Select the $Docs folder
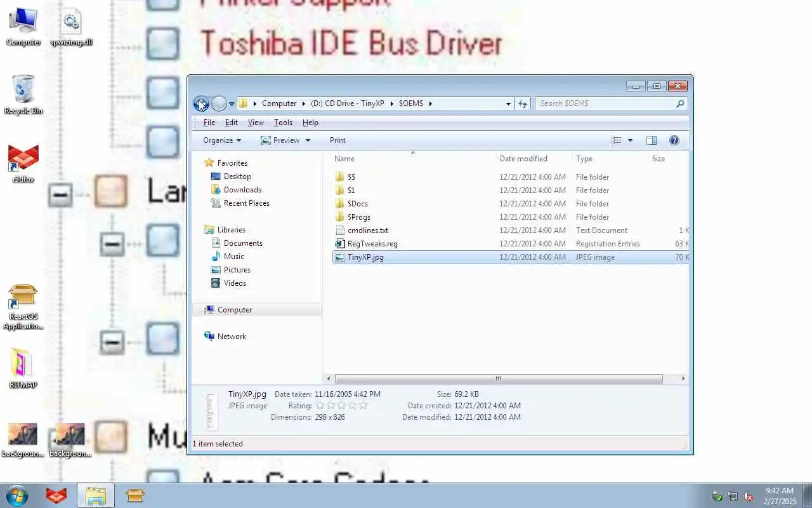Screen dimensions: 812x508 pyautogui.click(x=357, y=204)
